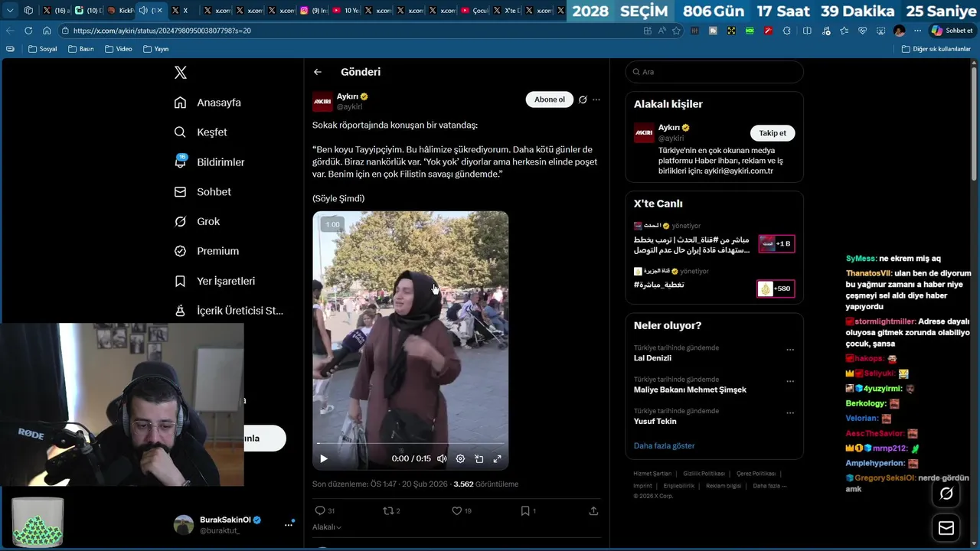Click Grok explain icon beside Abone ol
The height and width of the screenshot is (551, 980).
click(583, 99)
